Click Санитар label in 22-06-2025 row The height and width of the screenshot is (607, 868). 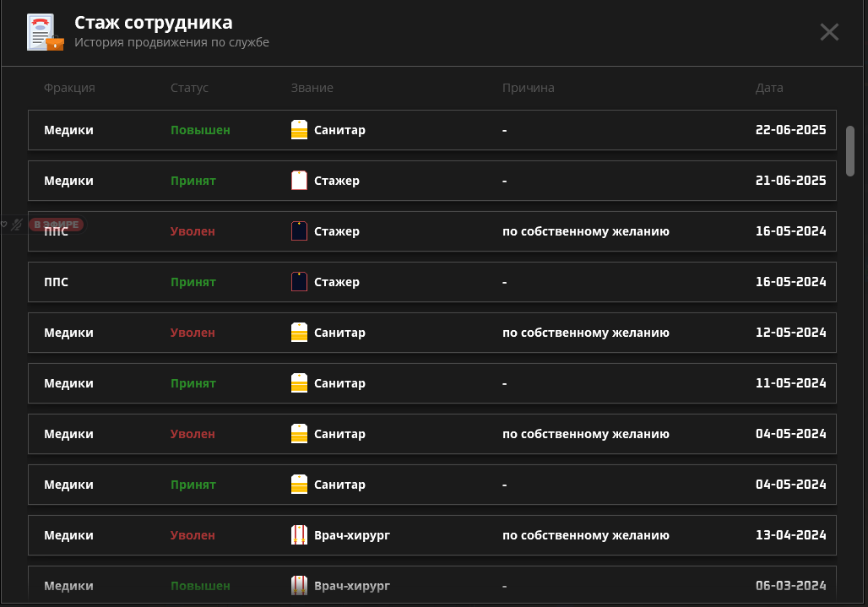pyautogui.click(x=340, y=130)
